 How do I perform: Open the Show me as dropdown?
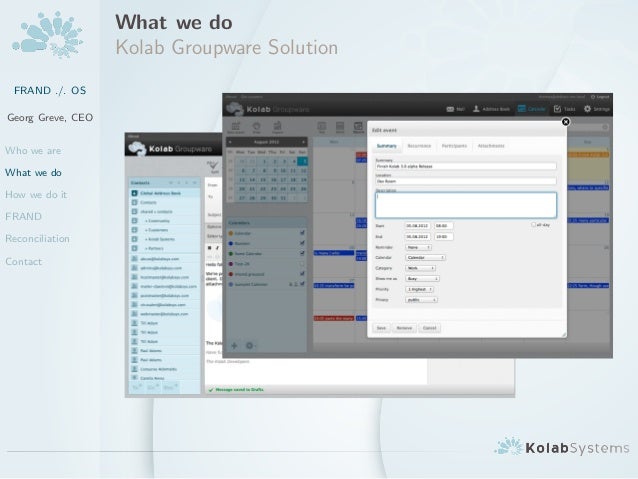tap(422, 279)
